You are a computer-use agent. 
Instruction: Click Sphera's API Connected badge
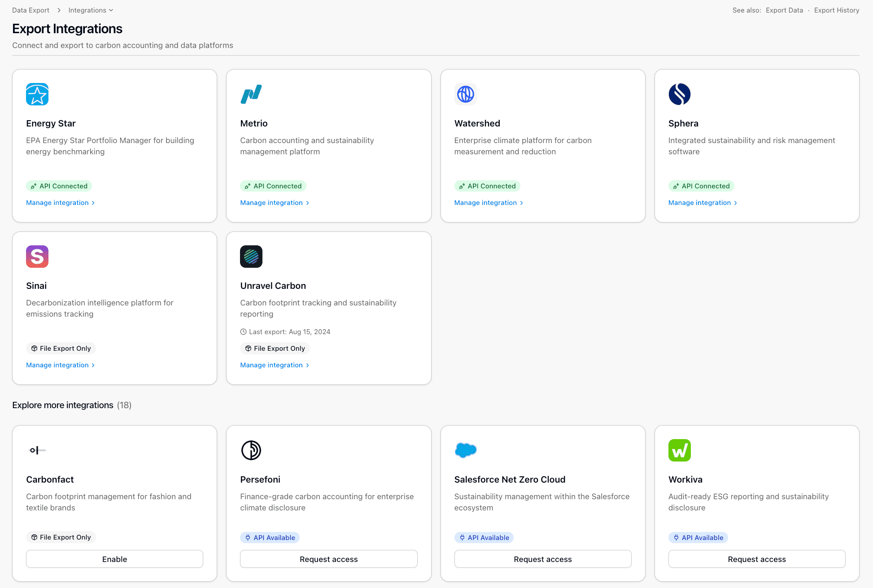[701, 186]
